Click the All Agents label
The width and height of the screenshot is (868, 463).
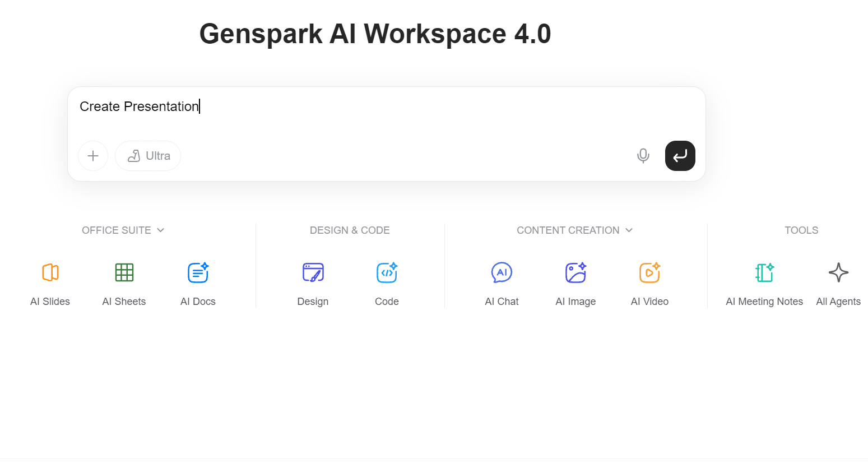pyautogui.click(x=838, y=302)
